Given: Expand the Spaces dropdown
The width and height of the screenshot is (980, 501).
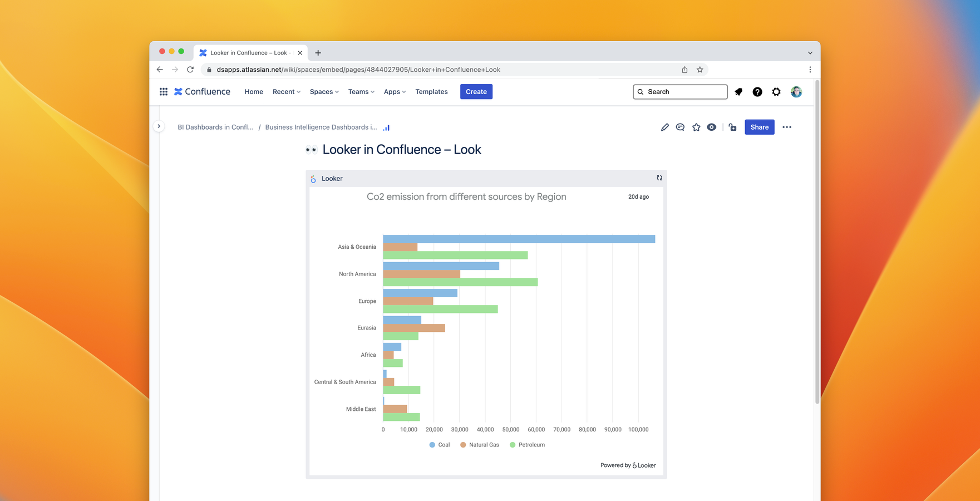Looking at the screenshot, I should pos(324,92).
